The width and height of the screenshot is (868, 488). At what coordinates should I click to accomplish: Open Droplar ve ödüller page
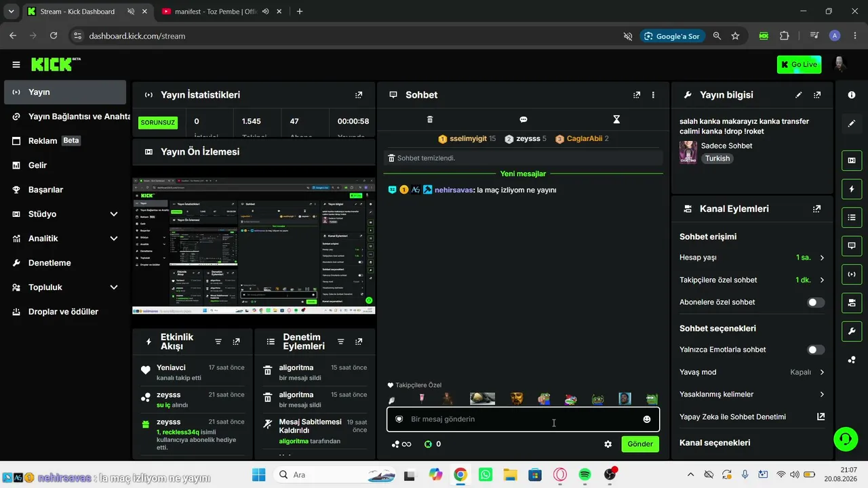coord(65,312)
